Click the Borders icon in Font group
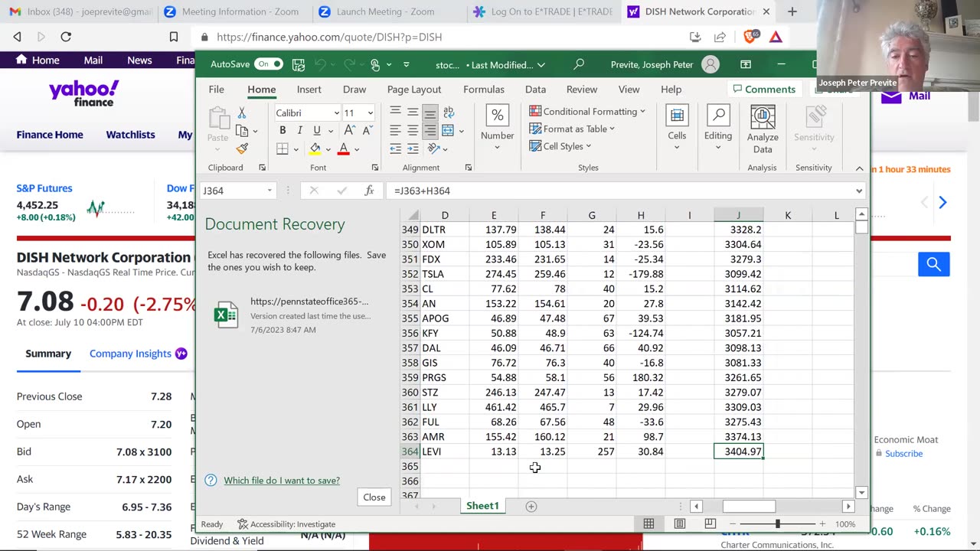Image resolution: width=980 pixels, height=551 pixels. tap(283, 148)
